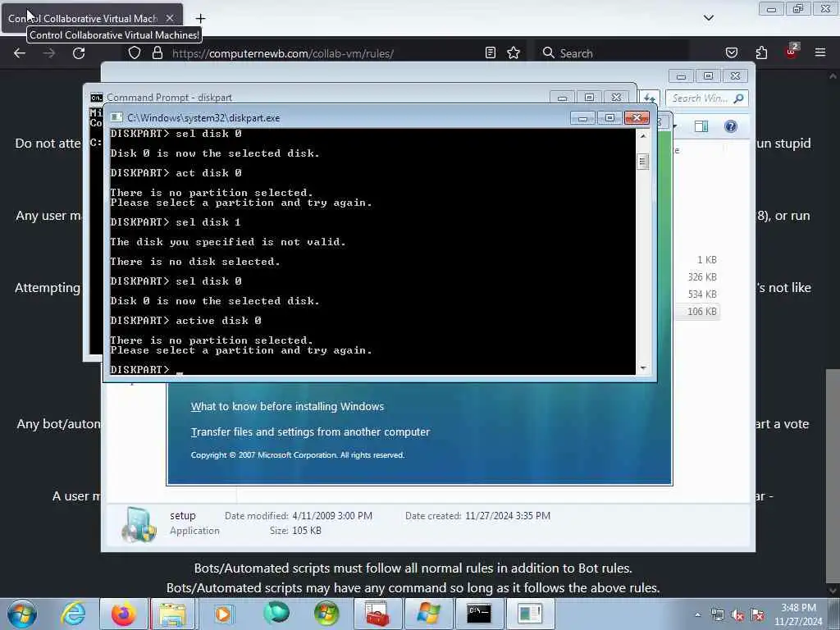This screenshot has height=630, width=840.
Task: Close the Control Collaborative Virtual Machines tab
Action: [x=170, y=18]
